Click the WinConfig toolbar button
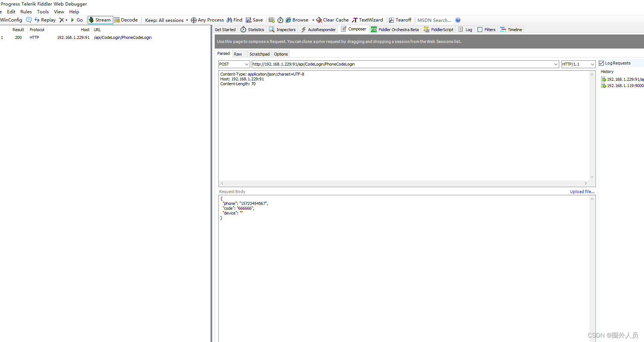 click(11, 20)
